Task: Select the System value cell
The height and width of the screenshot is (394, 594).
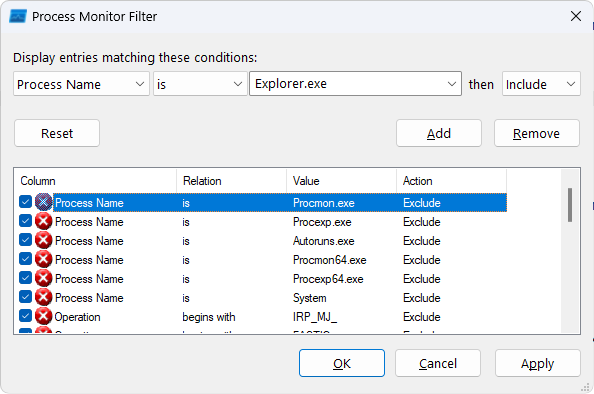Action: 310,298
